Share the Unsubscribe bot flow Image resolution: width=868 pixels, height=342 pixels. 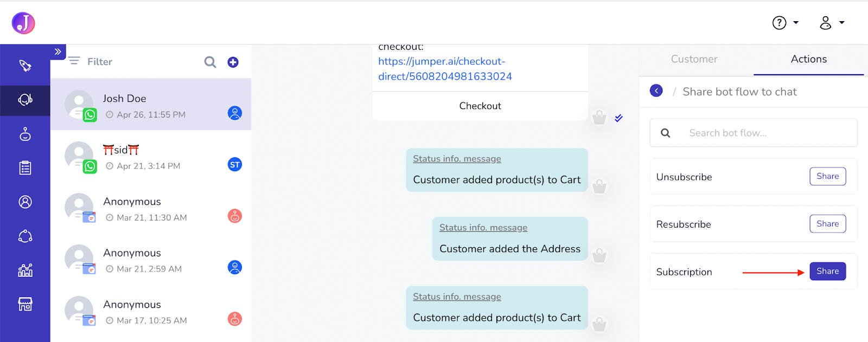pos(827,176)
